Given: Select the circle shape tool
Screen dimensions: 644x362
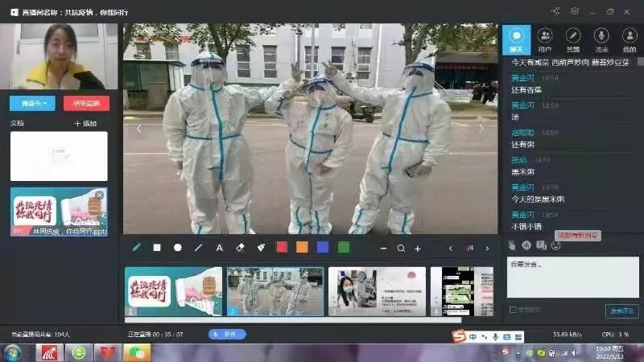Looking at the screenshot, I should 178,248.
